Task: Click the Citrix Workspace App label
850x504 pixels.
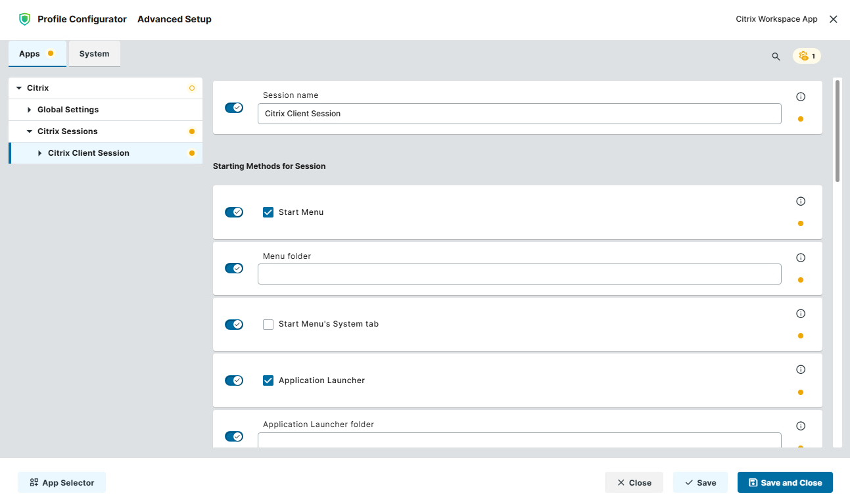Action: point(776,19)
